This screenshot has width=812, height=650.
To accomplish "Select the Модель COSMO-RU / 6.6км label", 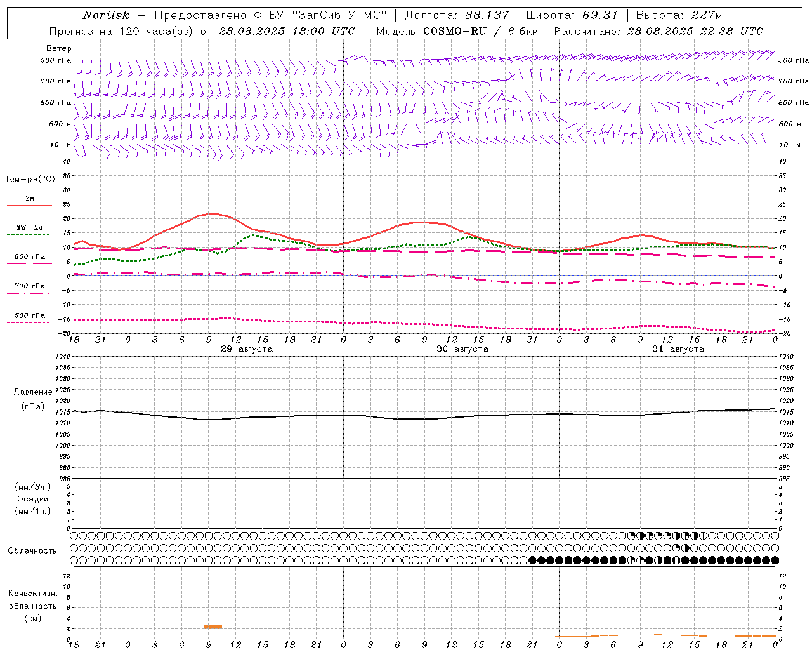I will (457, 31).
